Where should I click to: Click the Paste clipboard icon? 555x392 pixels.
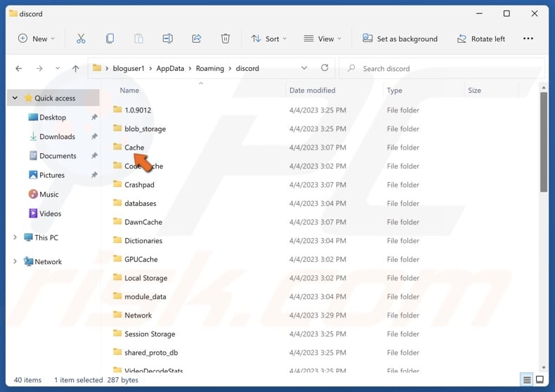click(139, 39)
